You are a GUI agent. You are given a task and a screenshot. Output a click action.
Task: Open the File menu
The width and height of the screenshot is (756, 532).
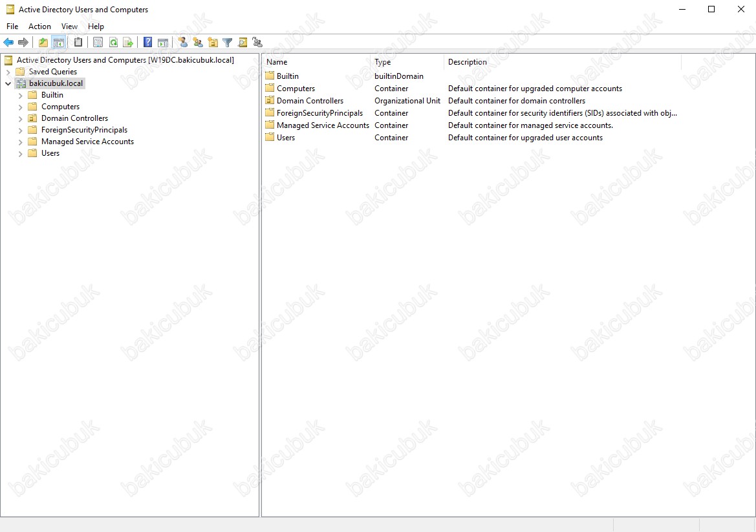[12, 27]
